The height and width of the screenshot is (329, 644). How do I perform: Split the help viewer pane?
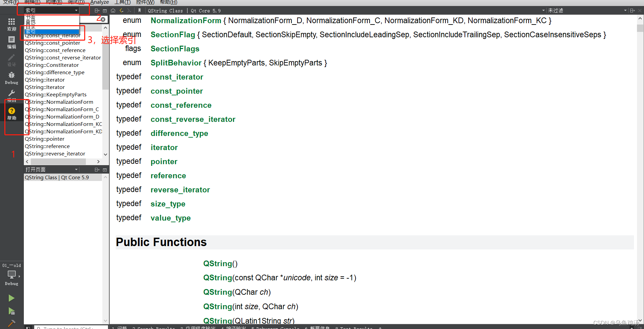click(632, 11)
